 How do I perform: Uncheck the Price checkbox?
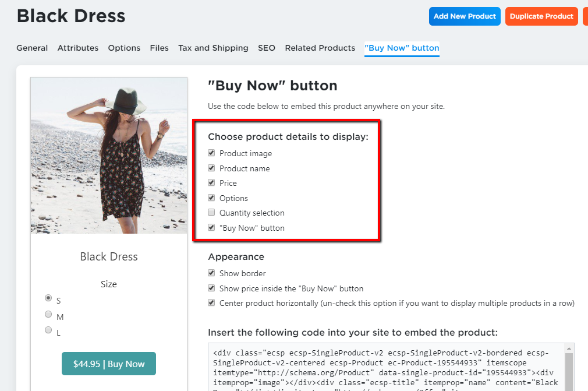point(211,183)
